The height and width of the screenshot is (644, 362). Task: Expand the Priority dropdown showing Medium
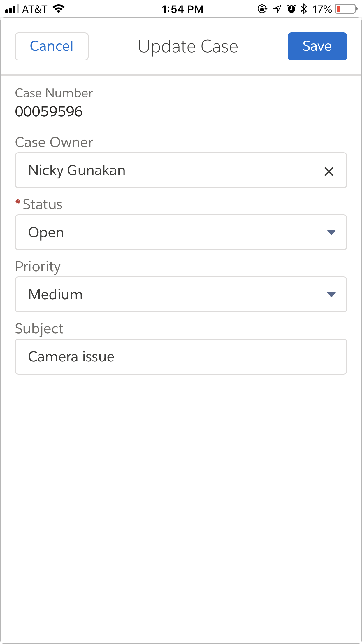181,295
